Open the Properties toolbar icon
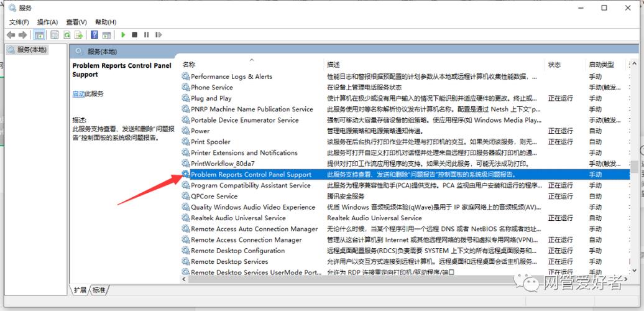This screenshot has height=311, width=644. (55, 35)
